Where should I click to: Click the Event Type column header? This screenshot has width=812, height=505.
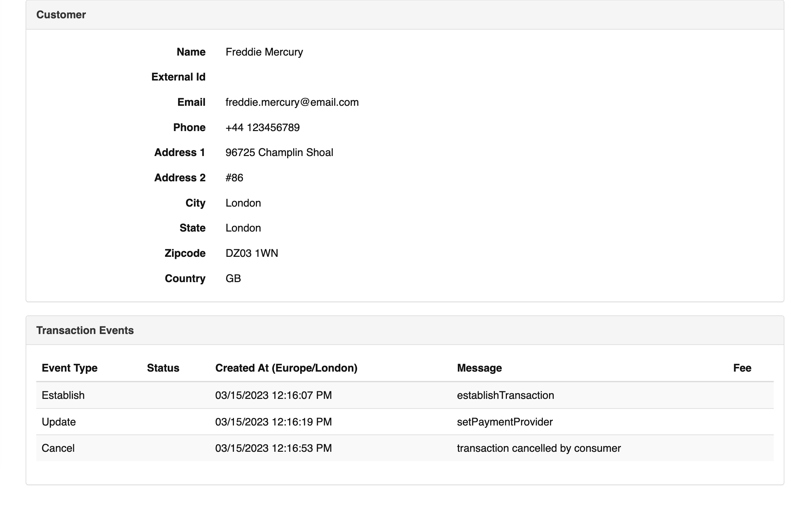pos(70,368)
